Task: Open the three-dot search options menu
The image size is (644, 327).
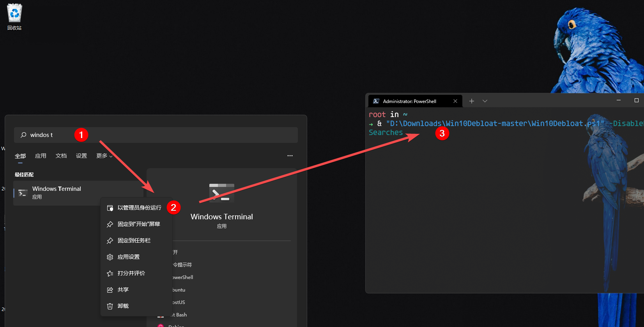Action: 290,156
